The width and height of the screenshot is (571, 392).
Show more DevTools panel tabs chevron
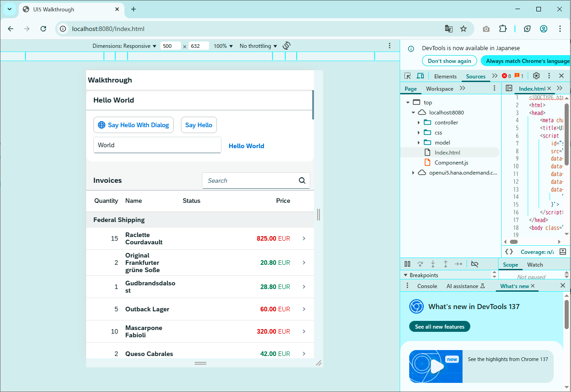click(x=495, y=76)
